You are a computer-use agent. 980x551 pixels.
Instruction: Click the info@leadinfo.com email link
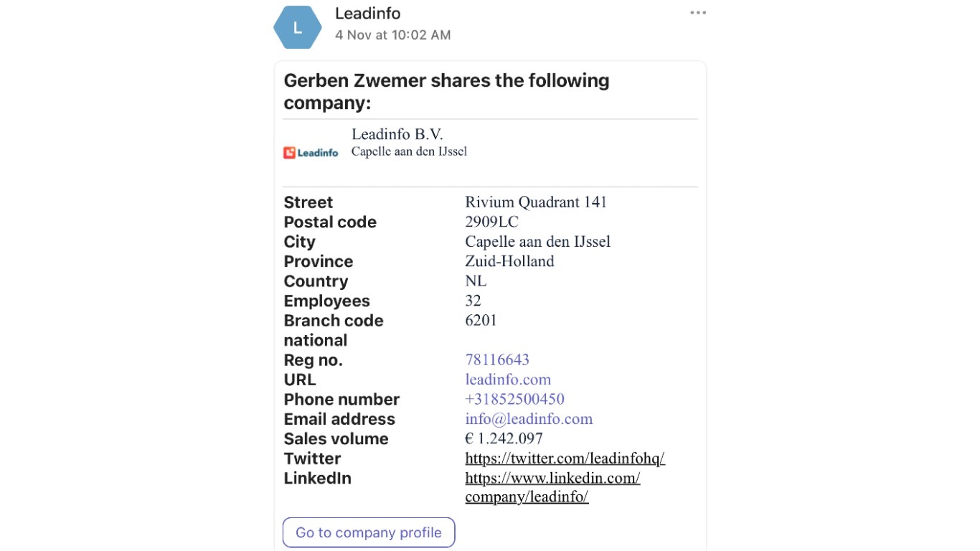[529, 419]
